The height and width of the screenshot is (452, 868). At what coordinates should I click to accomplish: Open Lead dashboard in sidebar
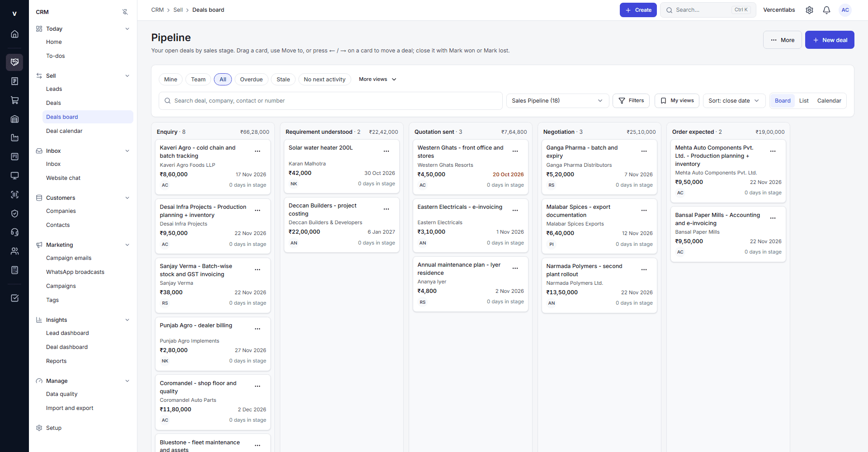pos(88,333)
